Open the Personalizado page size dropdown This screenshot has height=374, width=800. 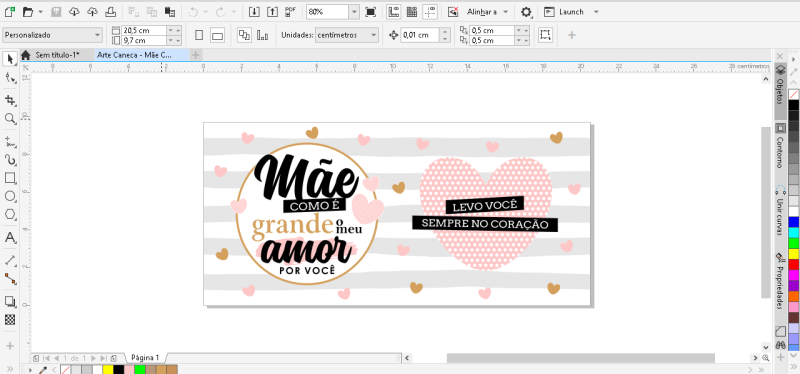pyautogui.click(x=53, y=35)
